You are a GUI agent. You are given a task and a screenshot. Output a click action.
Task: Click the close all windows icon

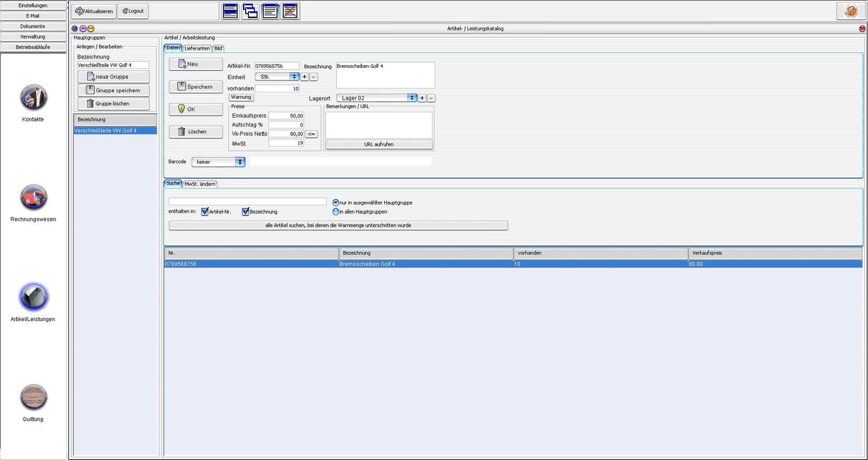(290, 11)
